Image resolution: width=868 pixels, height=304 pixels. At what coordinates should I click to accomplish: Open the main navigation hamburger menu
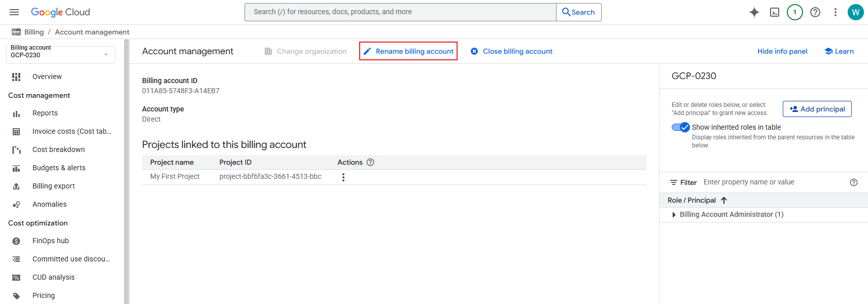14,12
